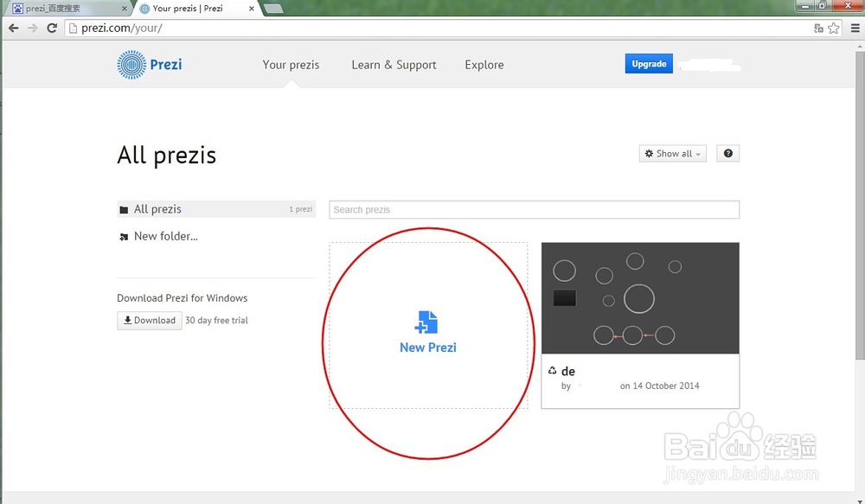
Task: Select All prezis folder in sidebar
Action: coord(216,209)
